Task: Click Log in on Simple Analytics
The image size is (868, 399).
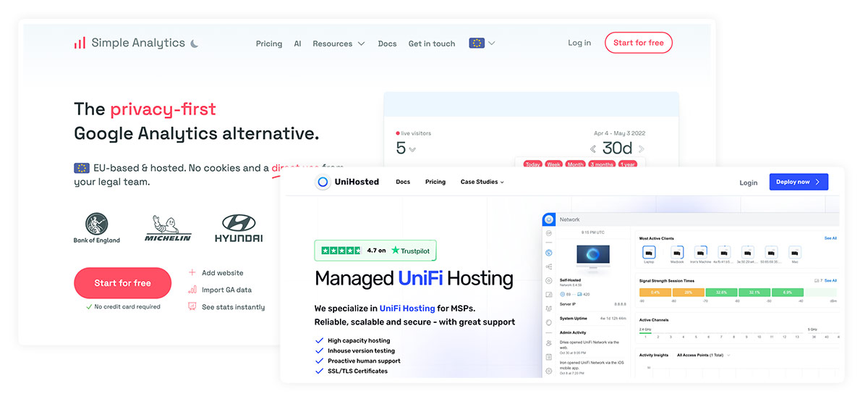Action: pos(579,43)
